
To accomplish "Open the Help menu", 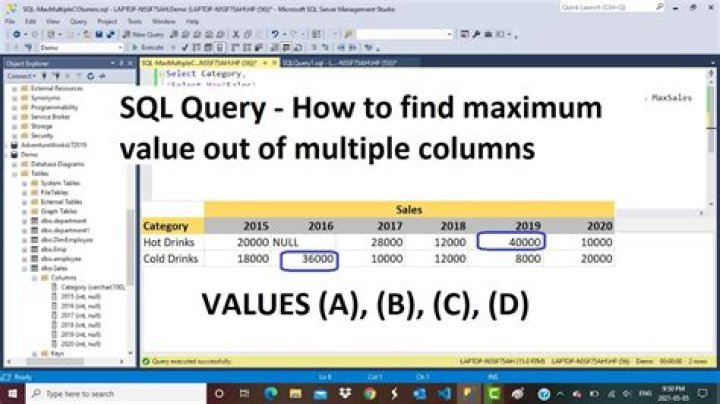I will click(192, 22).
